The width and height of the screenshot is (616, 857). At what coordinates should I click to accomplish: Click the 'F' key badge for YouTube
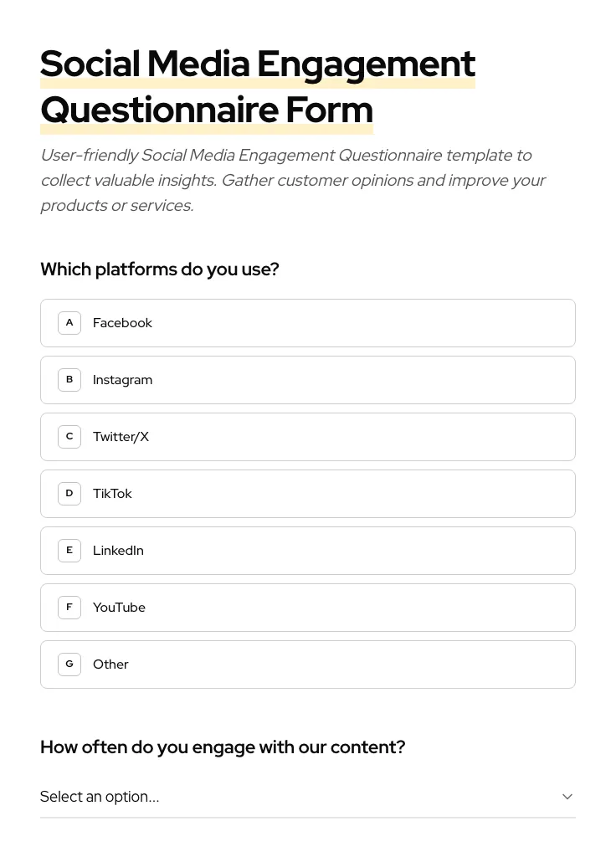point(69,607)
